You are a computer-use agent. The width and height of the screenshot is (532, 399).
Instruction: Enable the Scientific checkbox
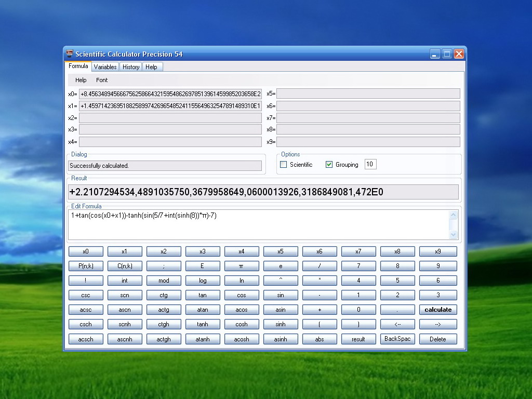click(x=283, y=165)
